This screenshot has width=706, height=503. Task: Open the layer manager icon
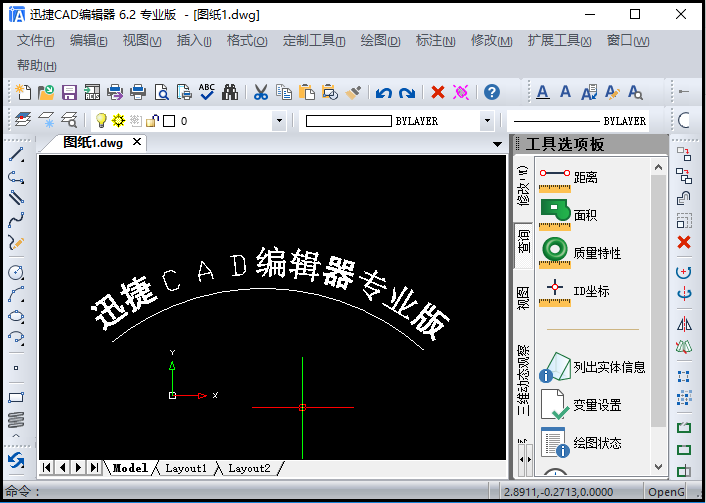click(x=23, y=120)
